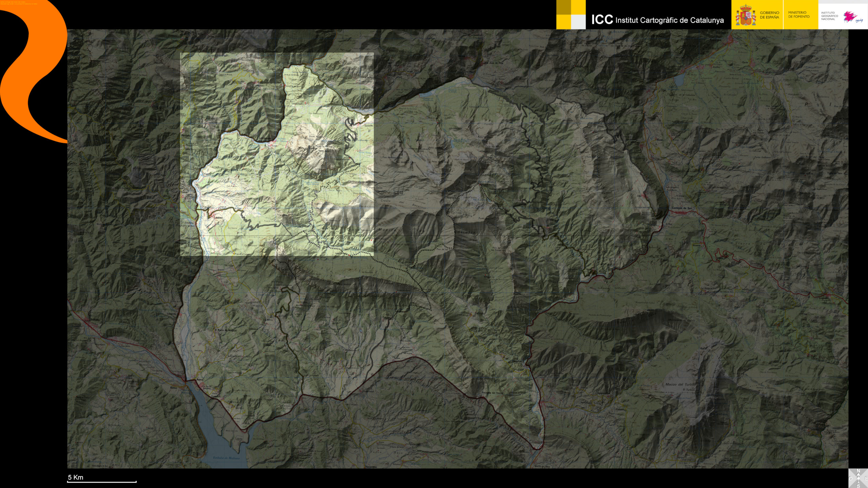Image resolution: width=868 pixels, height=488 pixels.
Task: Click the center dot of the compass
Action: pyautogui.click(x=858, y=478)
